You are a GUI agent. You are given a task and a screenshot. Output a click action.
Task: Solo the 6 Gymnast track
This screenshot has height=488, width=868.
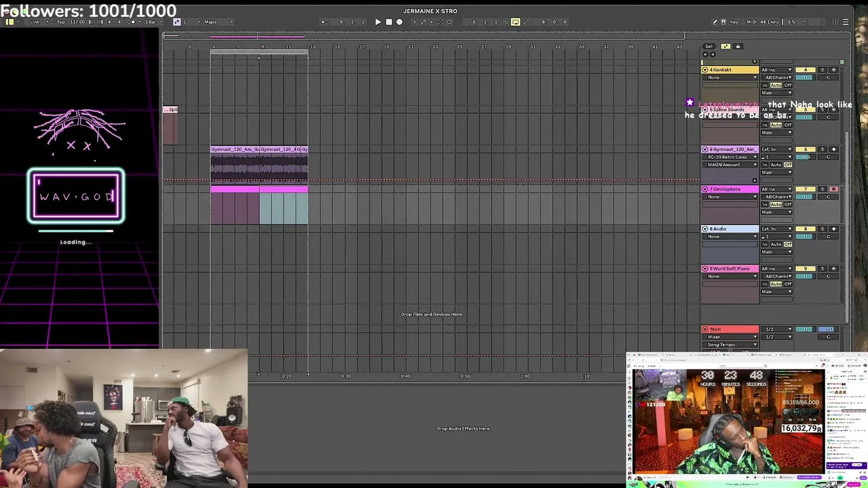(823, 149)
